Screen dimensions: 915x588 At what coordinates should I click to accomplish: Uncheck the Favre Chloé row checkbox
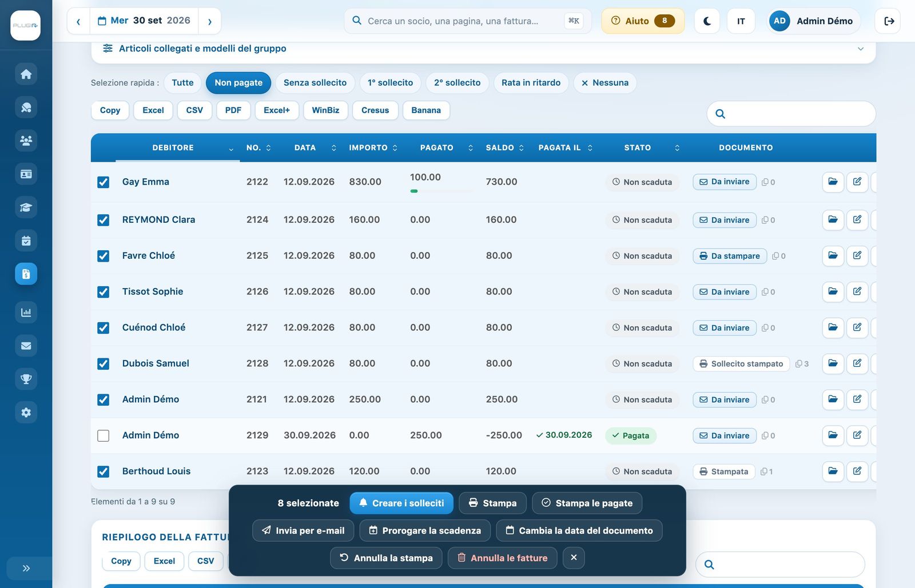tap(104, 256)
